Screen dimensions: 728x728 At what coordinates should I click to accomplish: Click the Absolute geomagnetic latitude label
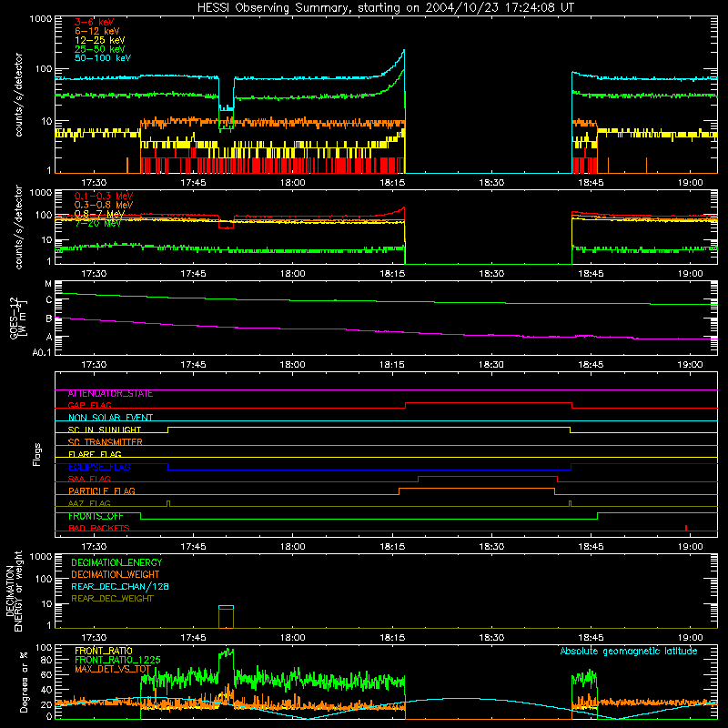[629, 652]
